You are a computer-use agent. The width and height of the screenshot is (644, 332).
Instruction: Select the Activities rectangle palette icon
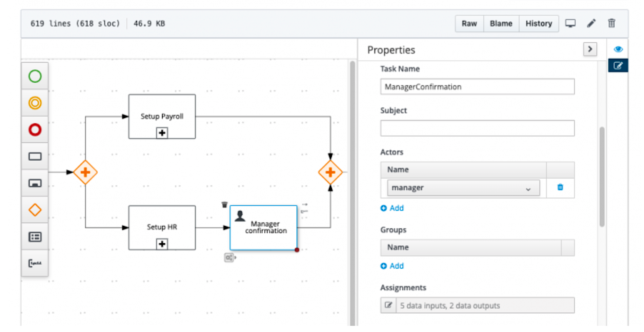click(35, 157)
